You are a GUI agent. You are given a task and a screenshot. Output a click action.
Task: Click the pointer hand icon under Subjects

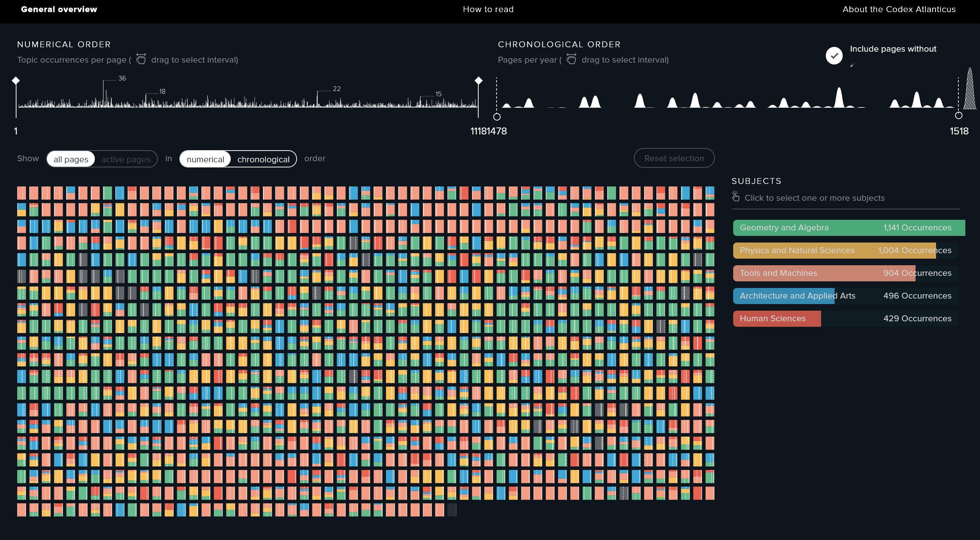point(736,196)
